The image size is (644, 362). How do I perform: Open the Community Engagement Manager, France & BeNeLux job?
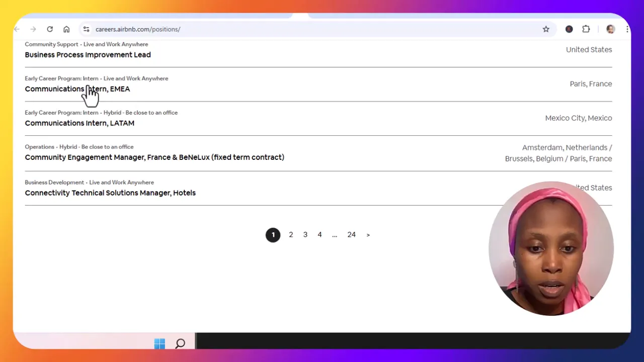pos(154,157)
